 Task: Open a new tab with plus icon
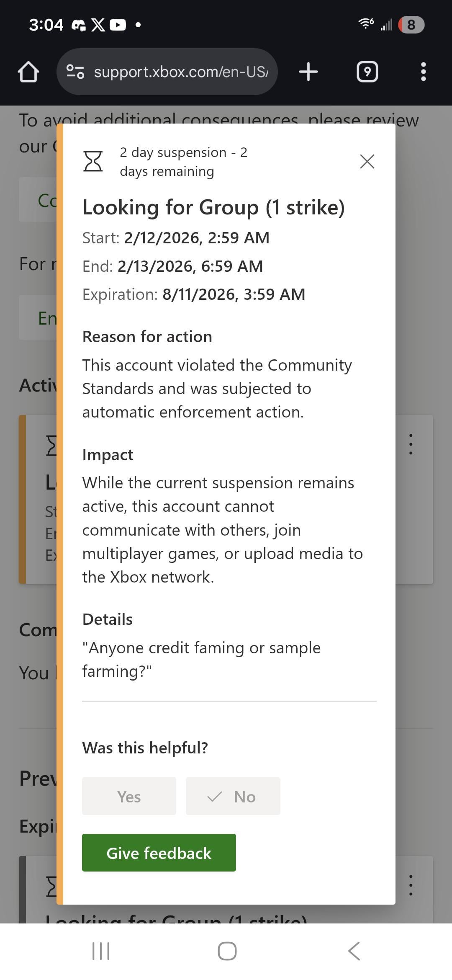coord(308,72)
